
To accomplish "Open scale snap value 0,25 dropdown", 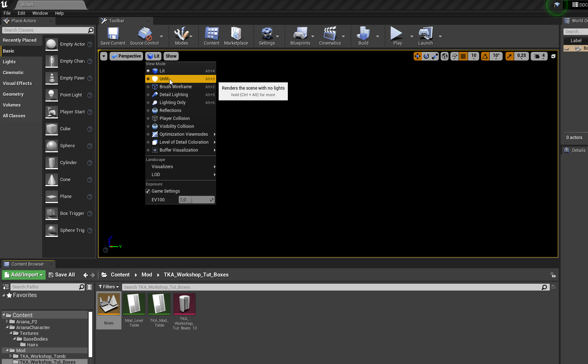I will (x=521, y=56).
